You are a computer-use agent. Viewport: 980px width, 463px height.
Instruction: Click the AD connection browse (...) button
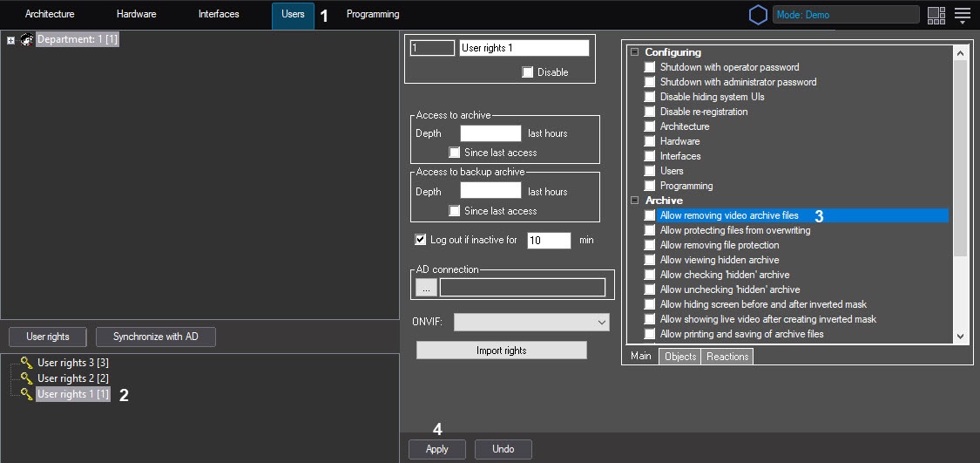click(426, 287)
